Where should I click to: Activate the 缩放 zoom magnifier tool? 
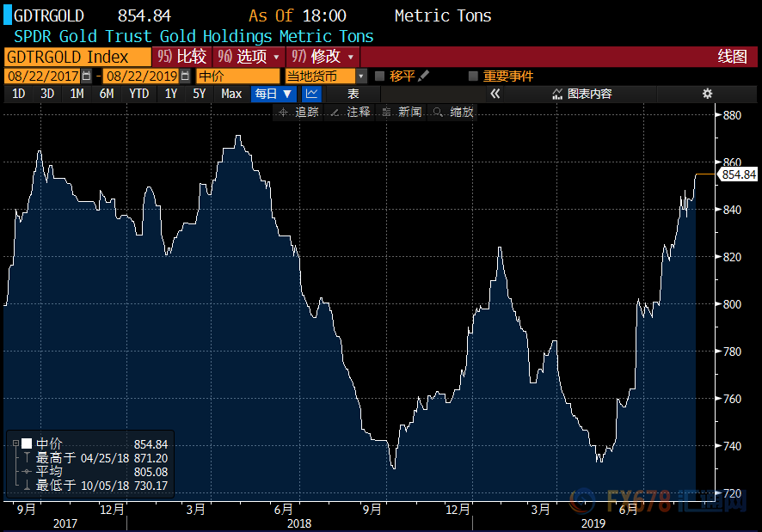(453, 113)
